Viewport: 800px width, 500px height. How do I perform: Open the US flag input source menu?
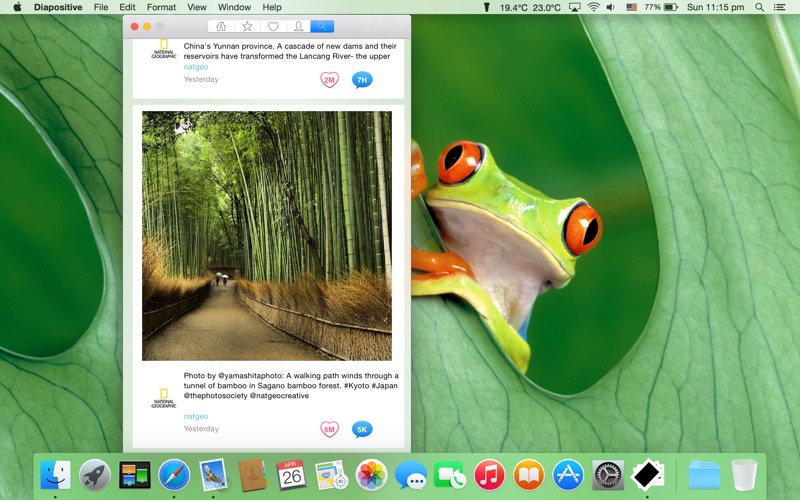pos(631,7)
